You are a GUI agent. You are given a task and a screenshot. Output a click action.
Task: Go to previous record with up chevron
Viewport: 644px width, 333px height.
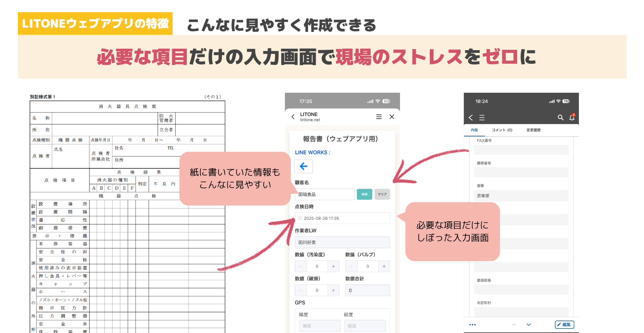(514, 325)
